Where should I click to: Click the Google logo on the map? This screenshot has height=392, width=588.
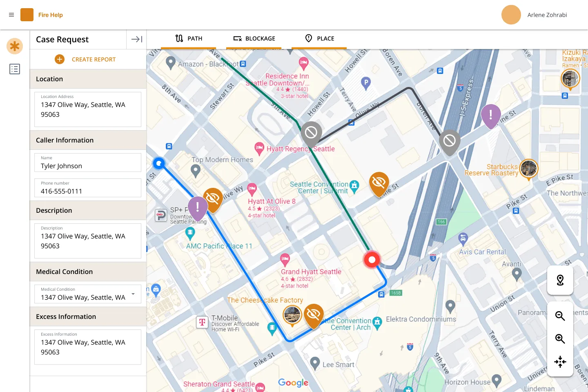293,383
